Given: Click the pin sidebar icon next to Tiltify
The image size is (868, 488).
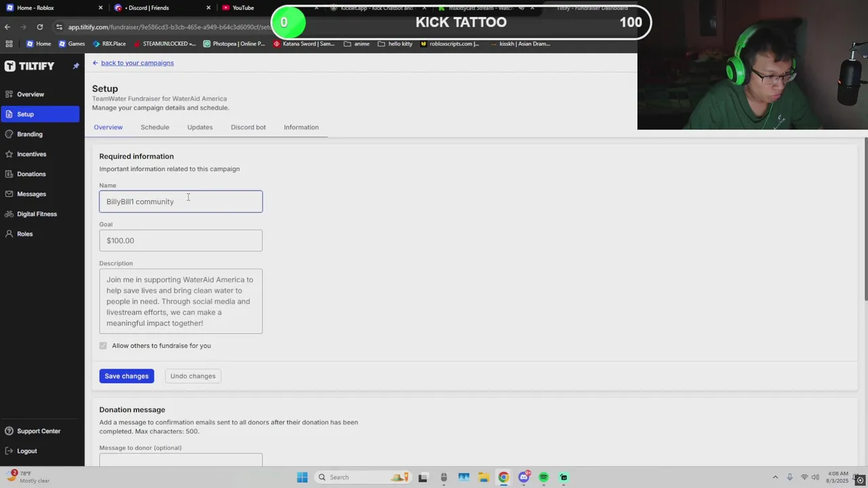Looking at the screenshot, I should pyautogui.click(x=76, y=66).
